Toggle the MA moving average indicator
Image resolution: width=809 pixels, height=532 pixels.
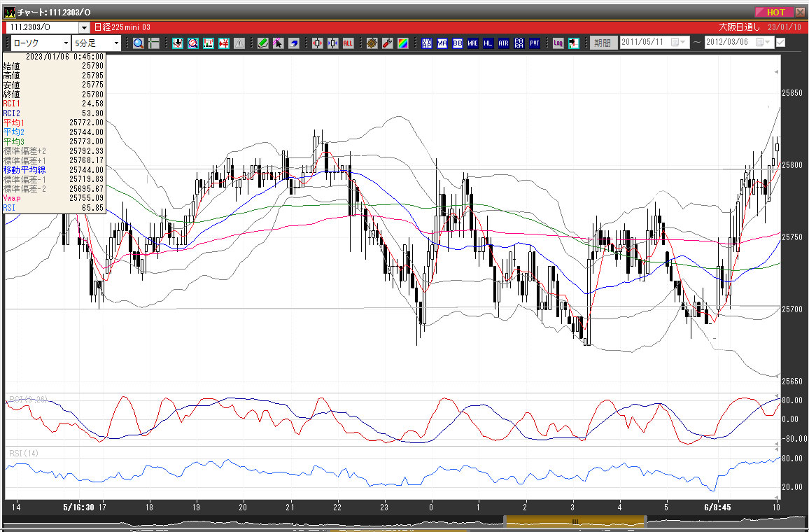click(442, 43)
